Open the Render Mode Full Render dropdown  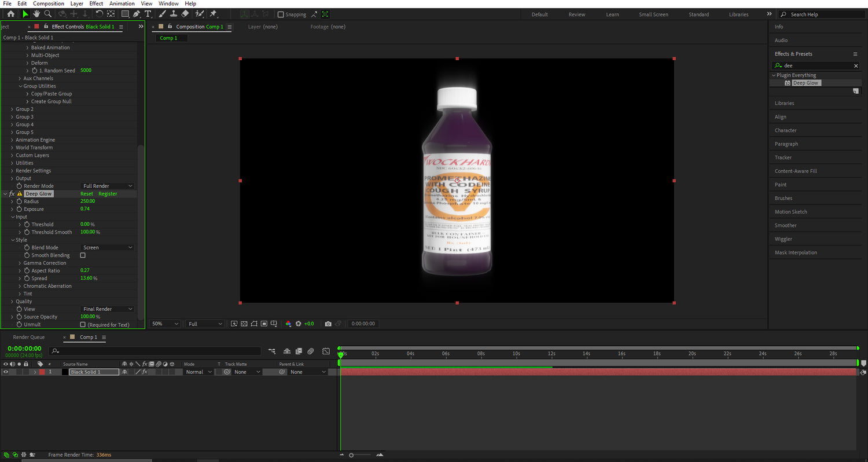click(107, 186)
